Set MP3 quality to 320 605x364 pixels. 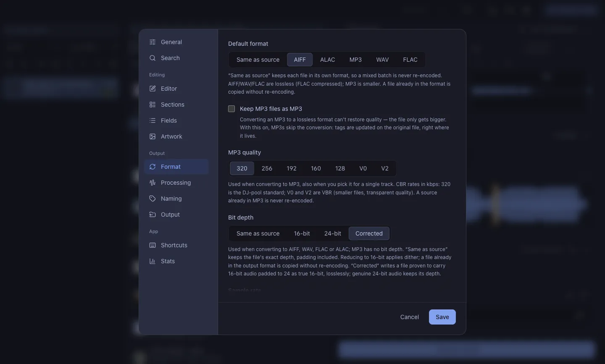click(x=242, y=168)
